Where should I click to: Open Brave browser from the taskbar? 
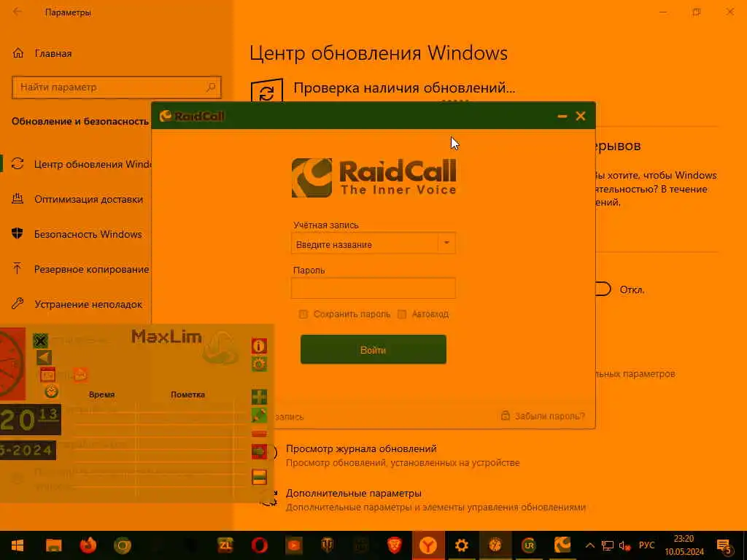tap(395, 545)
